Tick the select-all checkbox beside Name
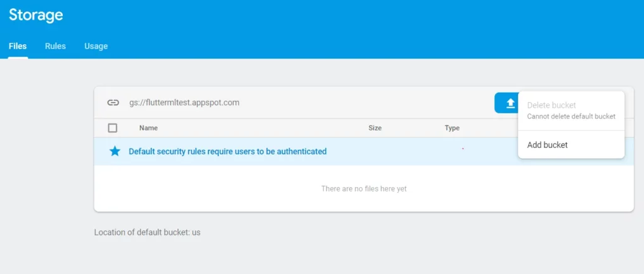Image resolution: width=644 pixels, height=274 pixels. click(113, 128)
